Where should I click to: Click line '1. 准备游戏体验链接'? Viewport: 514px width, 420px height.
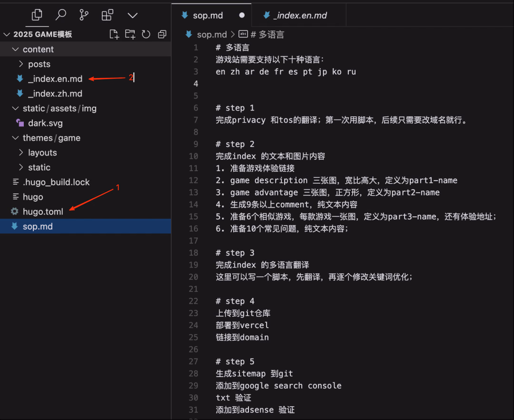[255, 168]
